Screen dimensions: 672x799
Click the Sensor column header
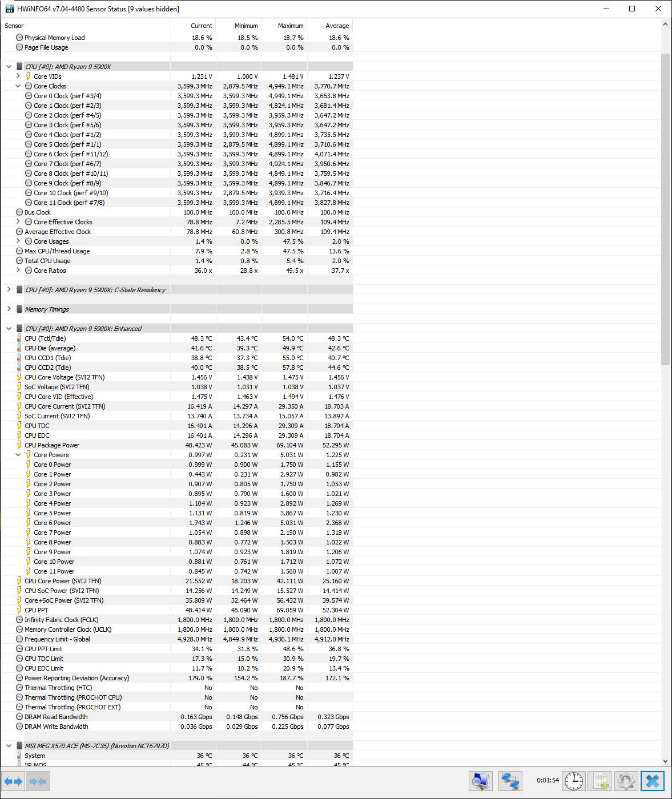(86, 26)
